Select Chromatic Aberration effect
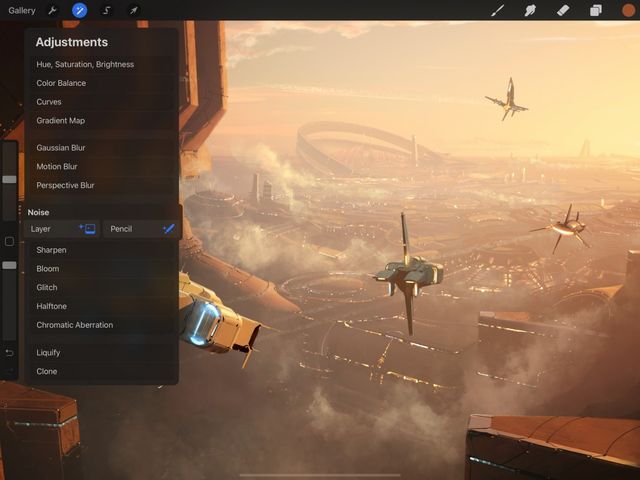Screen dimensions: 640x480 (102, 325)
